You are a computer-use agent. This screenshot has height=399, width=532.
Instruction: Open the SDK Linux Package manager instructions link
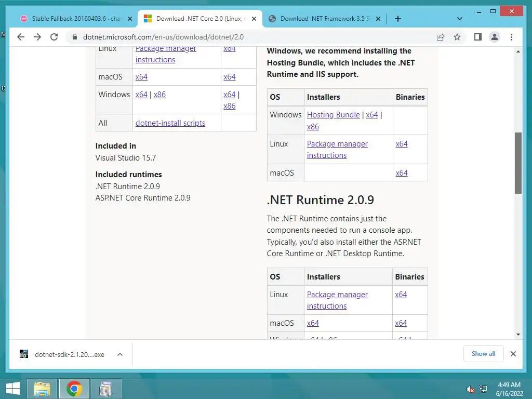pyautogui.click(x=166, y=54)
